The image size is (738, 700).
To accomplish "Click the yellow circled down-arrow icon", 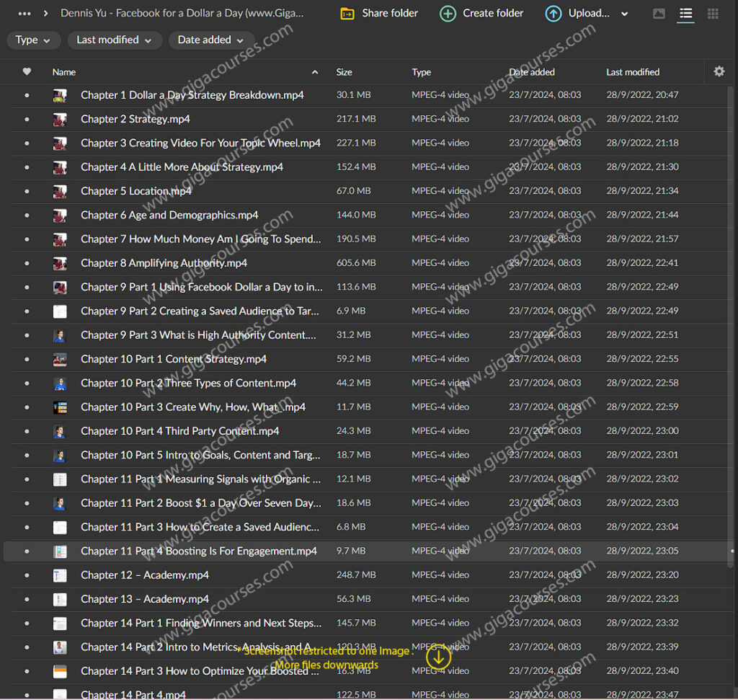I will pos(438,656).
